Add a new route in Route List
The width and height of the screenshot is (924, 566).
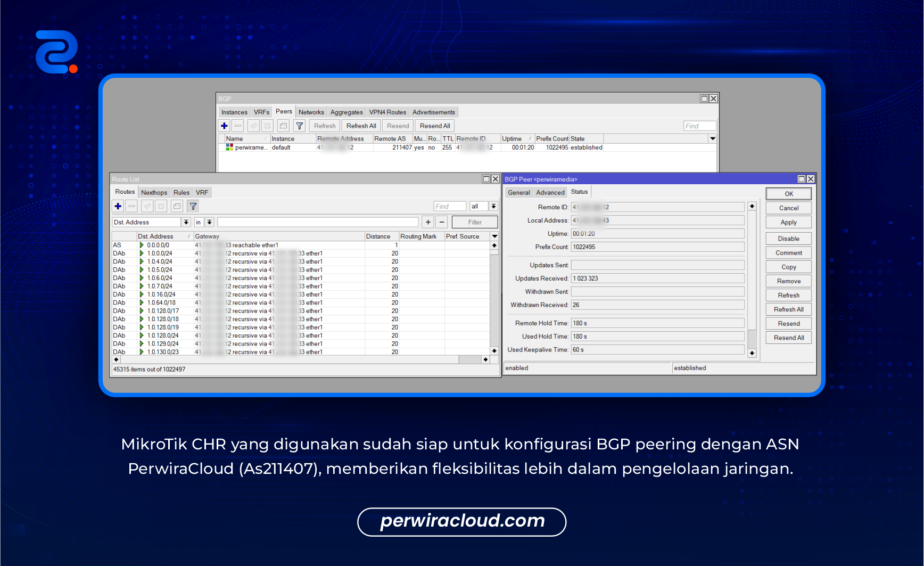[x=118, y=206]
